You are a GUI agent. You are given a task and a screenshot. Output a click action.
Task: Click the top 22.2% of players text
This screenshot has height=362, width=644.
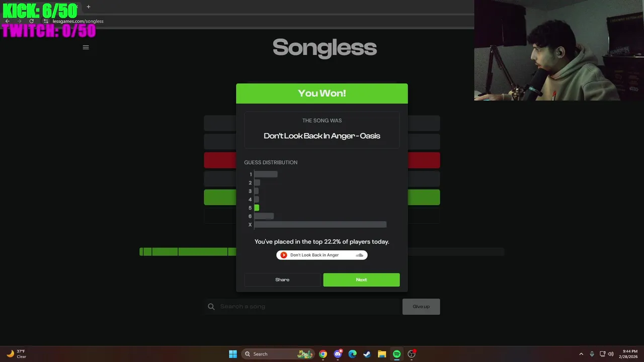pos(322,242)
